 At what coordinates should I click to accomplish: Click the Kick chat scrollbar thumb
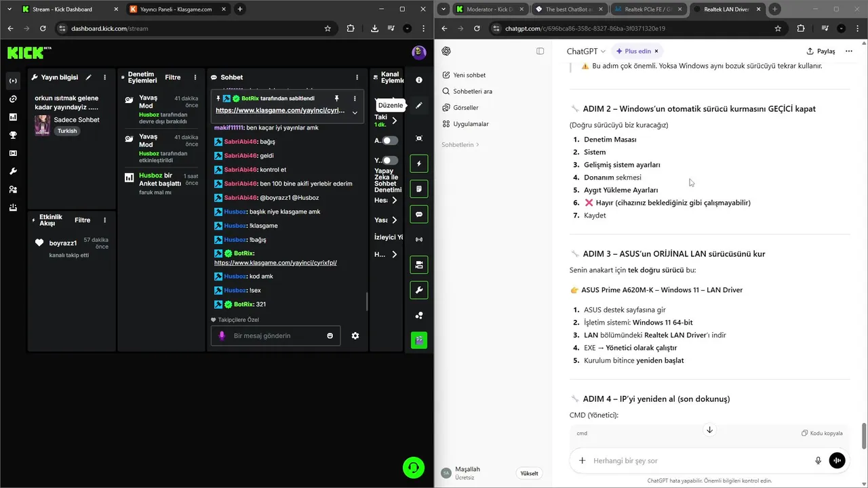(367, 301)
